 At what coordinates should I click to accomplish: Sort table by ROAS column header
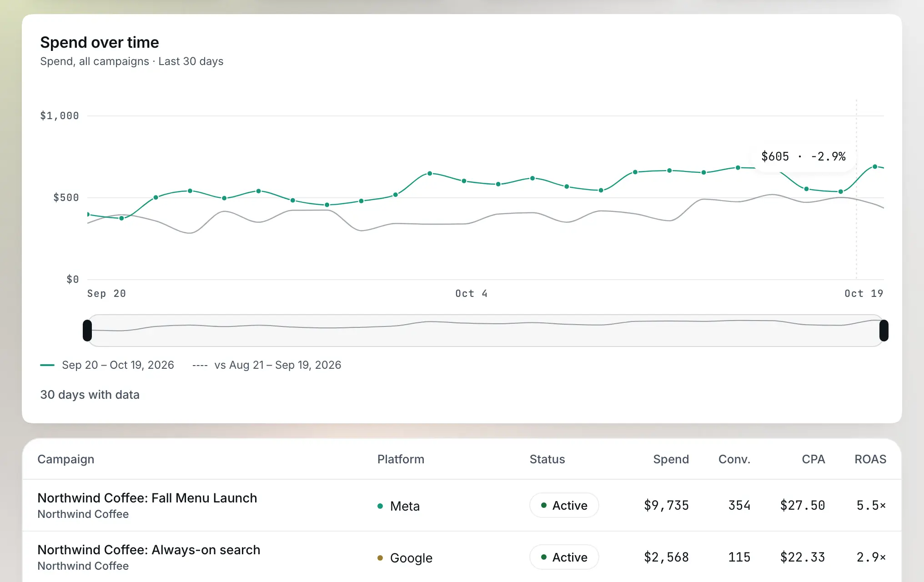870,459
